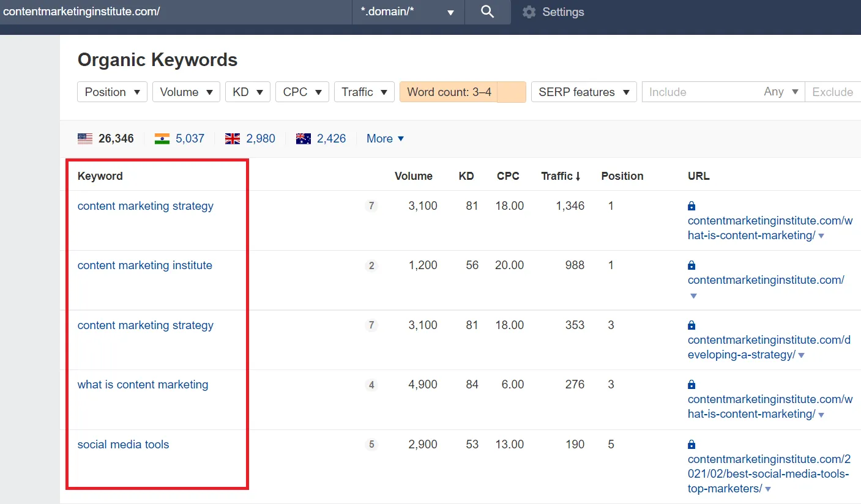Viewport: 861px width, 504px height.
Task: Open the 'social media tools' keyword link
Action: tap(123, 445)
